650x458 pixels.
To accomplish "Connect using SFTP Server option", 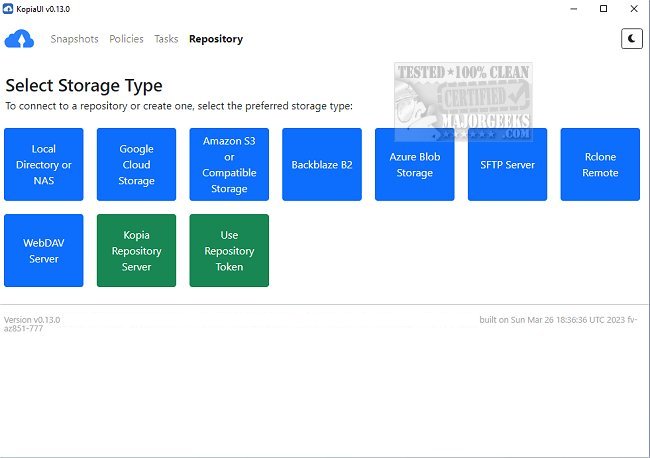I will [x=507, y=164].
